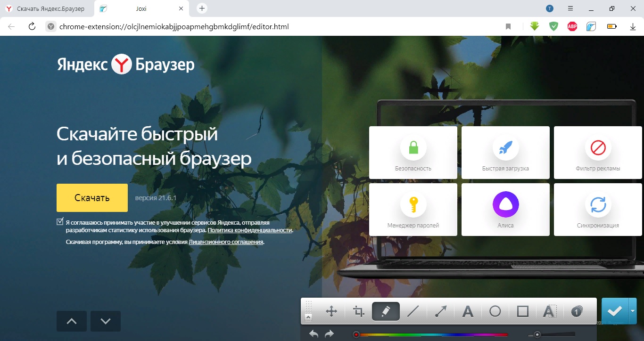Open the browser menu with three lines

point(570,9)
